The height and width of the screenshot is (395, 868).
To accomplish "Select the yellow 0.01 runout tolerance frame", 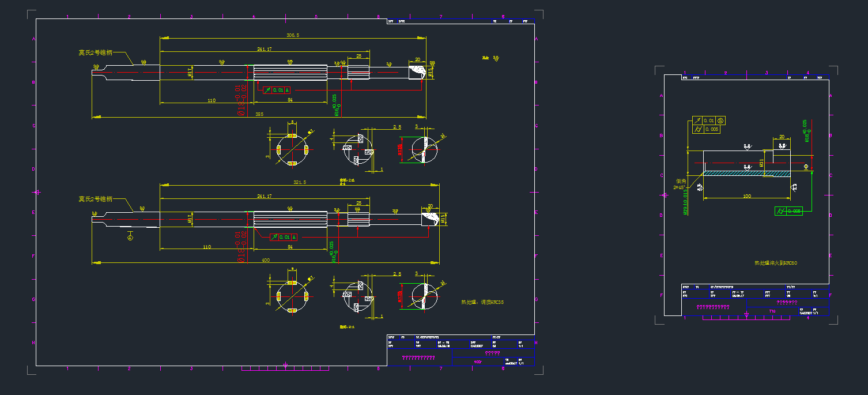I will tap(709, 121).
